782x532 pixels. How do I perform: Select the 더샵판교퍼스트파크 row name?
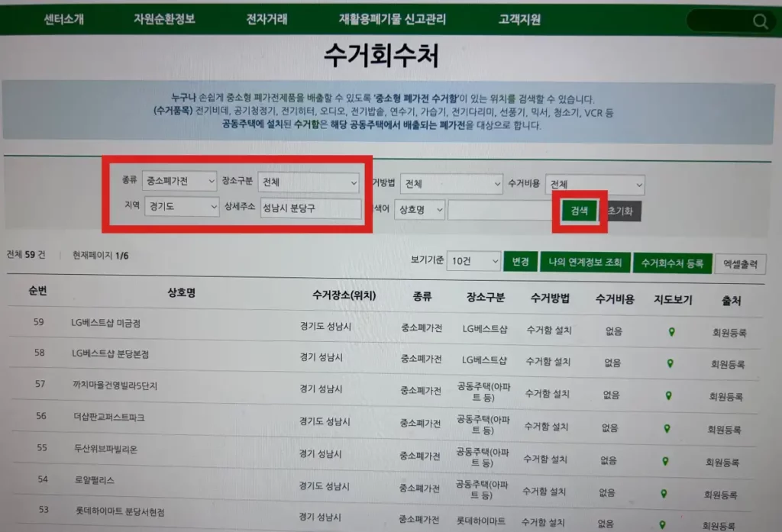(109, 417)
